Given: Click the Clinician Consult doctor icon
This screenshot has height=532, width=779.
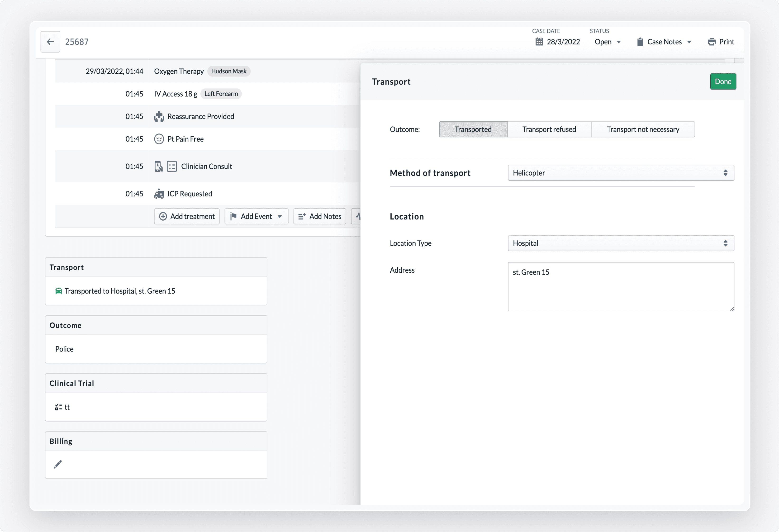Looking at the screenshot, I should coord(159,166).
